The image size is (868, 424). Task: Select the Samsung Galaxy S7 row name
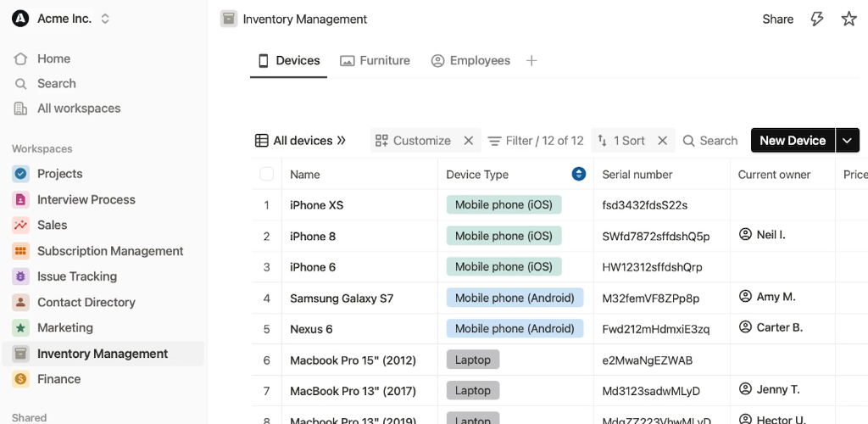click(x=342, y=298)
